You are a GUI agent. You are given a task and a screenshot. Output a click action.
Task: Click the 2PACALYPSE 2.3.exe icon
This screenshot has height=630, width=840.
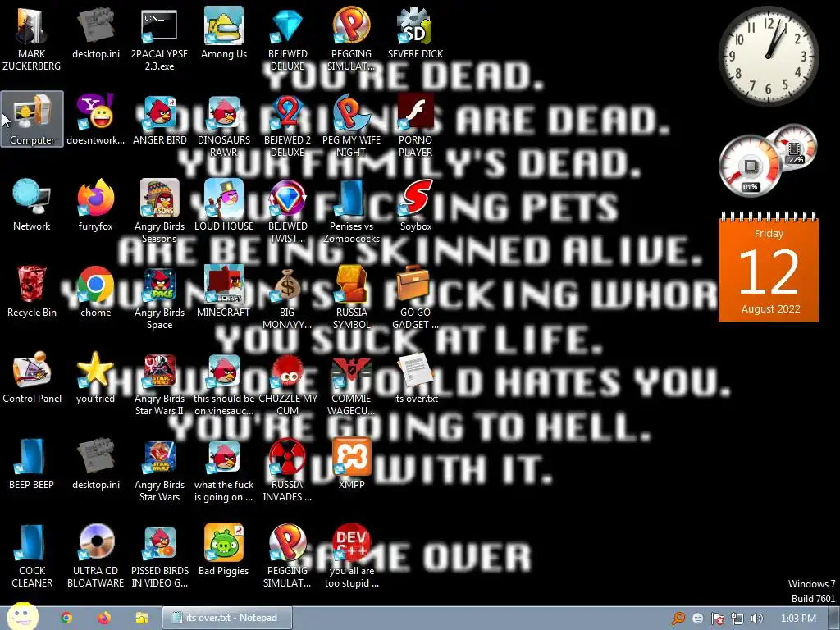pos(160,39)
